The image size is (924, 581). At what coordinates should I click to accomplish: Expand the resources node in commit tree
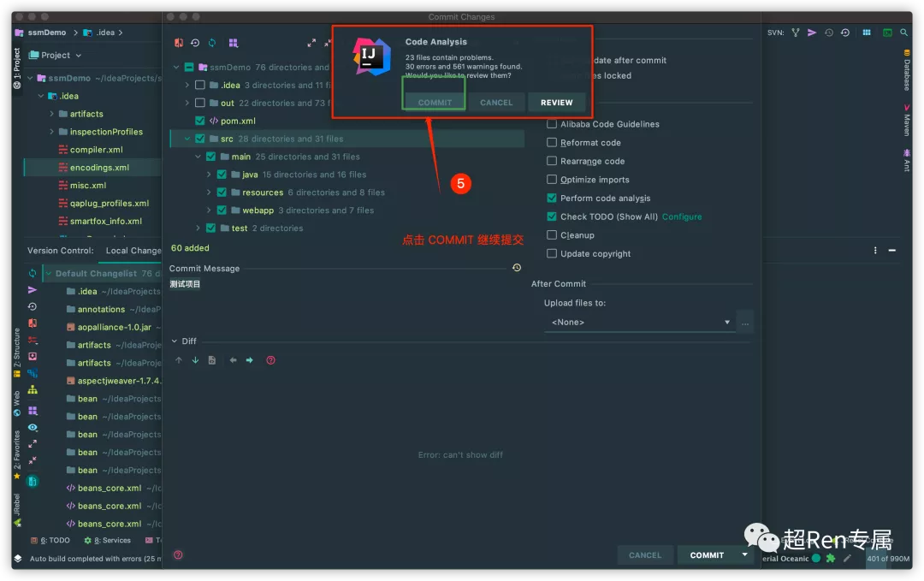click(209, 192)
